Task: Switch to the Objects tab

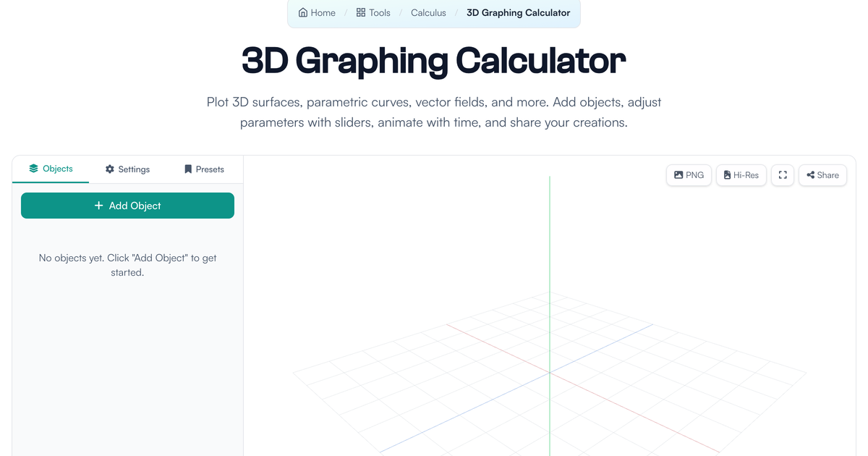Action: coord(51,169)
